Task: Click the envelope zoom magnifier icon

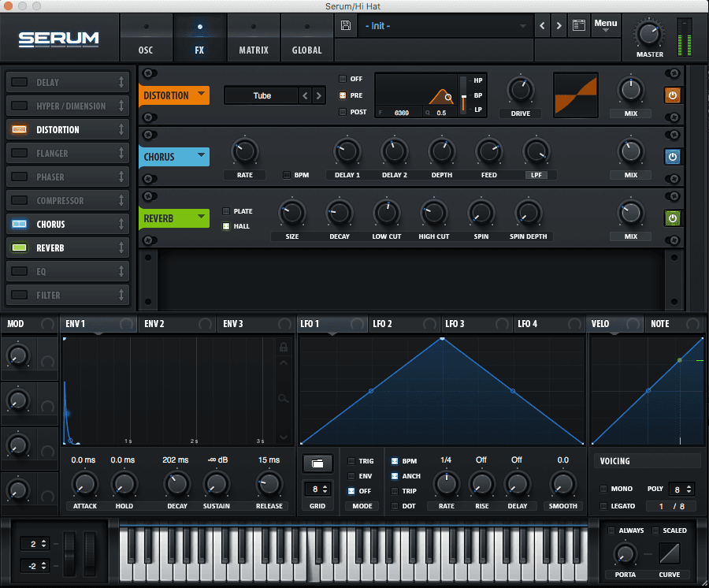Action: [284, 399]
